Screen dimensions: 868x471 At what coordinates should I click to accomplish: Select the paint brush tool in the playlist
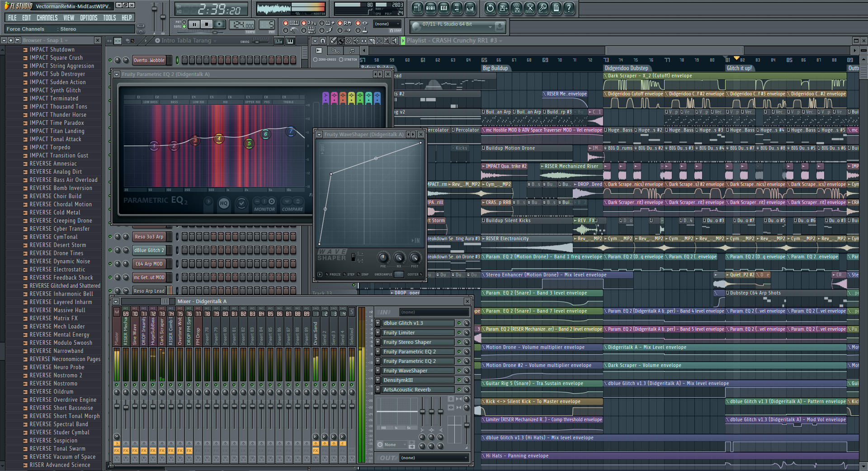[341, 41]
